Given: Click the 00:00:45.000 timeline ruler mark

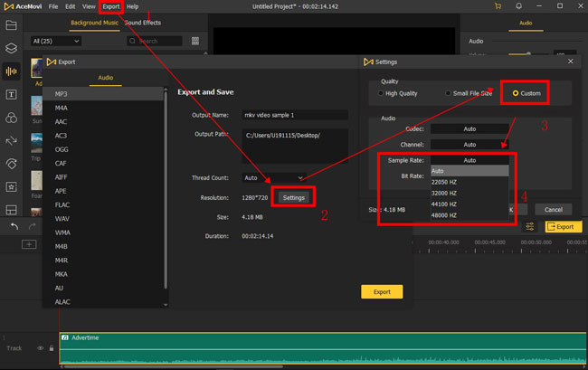Looking at the screenshot, I should point(489,242).
